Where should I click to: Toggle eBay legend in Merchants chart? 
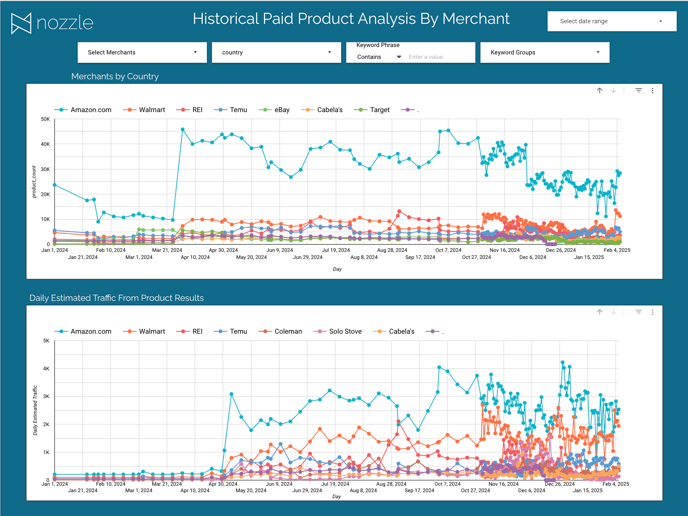click(274, 110)
